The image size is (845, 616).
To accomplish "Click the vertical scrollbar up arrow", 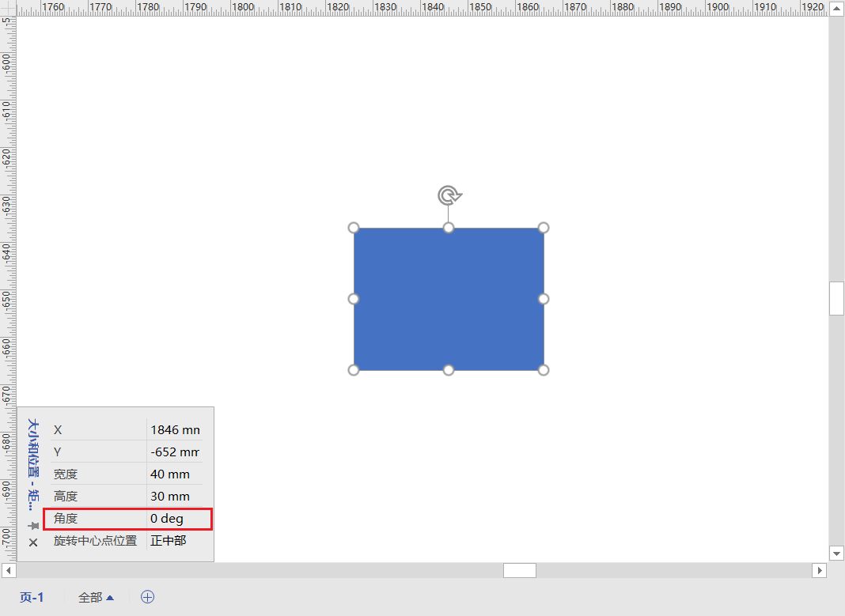I will [836, 8].
